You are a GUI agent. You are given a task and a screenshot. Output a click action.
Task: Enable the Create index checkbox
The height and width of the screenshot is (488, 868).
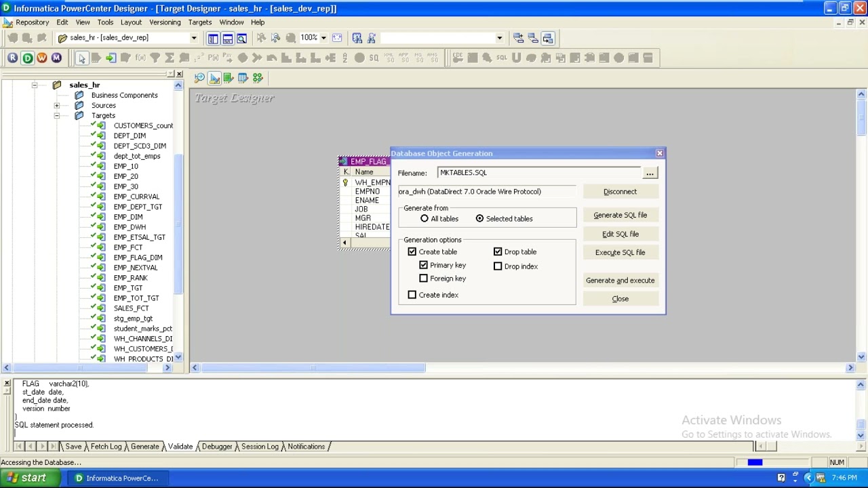[412, 295]
